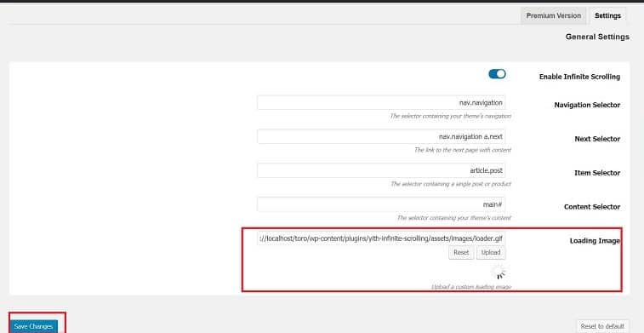644x333 pixels.
Task: Click the Next Selector label
Action: pyautogui.click(x=597, y=139)
